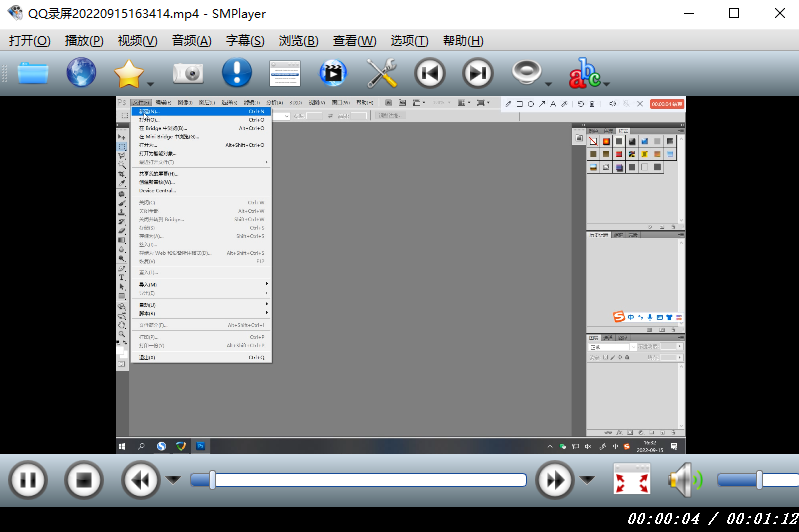Open the 视频(V) menu
Screen dimensions: 799x532
137,41
